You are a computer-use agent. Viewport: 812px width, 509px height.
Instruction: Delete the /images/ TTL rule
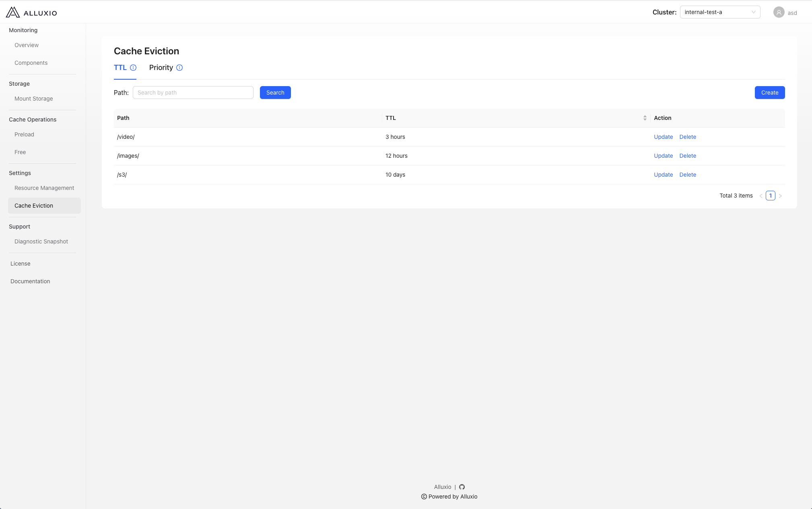[x=687, y=156]
